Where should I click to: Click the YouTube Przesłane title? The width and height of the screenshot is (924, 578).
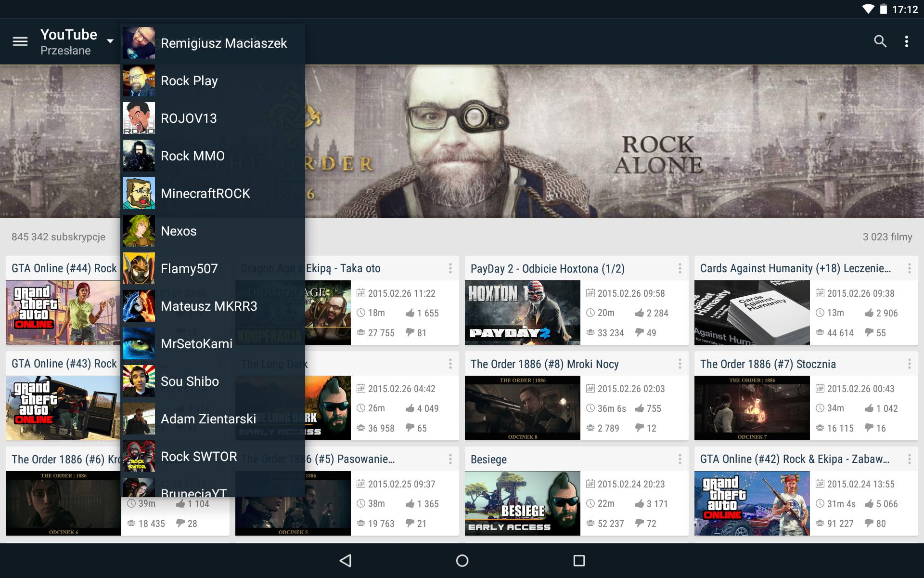coord(69,42)
